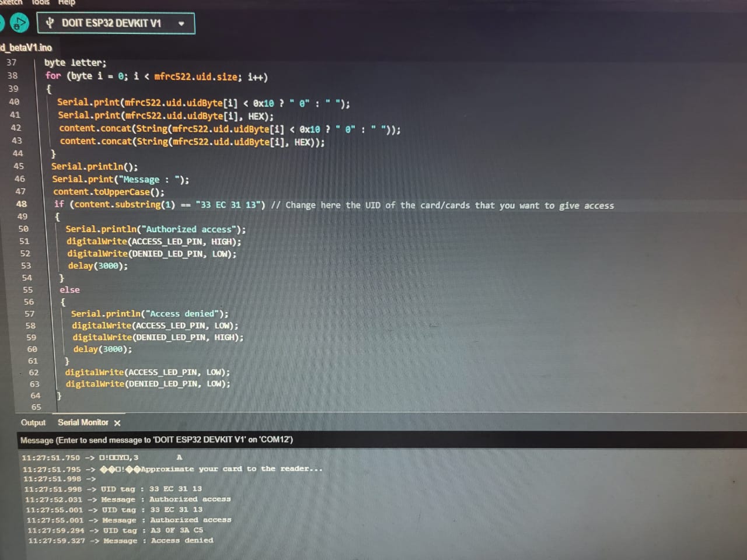
Task: Click 'digitalWrite(DENIED_LED_PIN, LOW);' on line 52
Action: pyautogui.click(x=152, y=254)
